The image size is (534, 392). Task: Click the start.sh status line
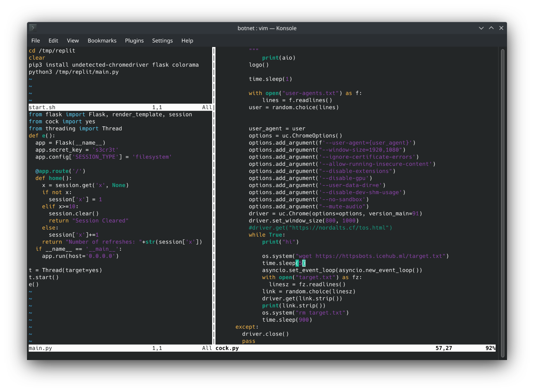pos(120,107)
